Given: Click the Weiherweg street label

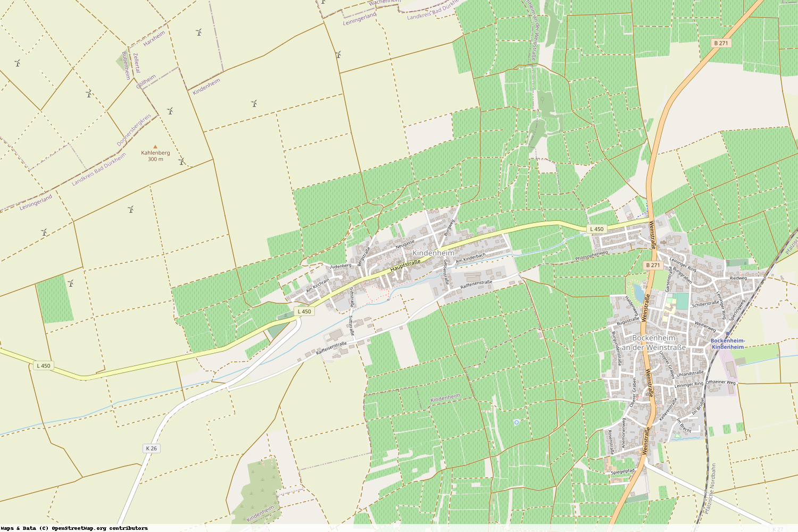Looking at the screenshot, I should [705, 326].
